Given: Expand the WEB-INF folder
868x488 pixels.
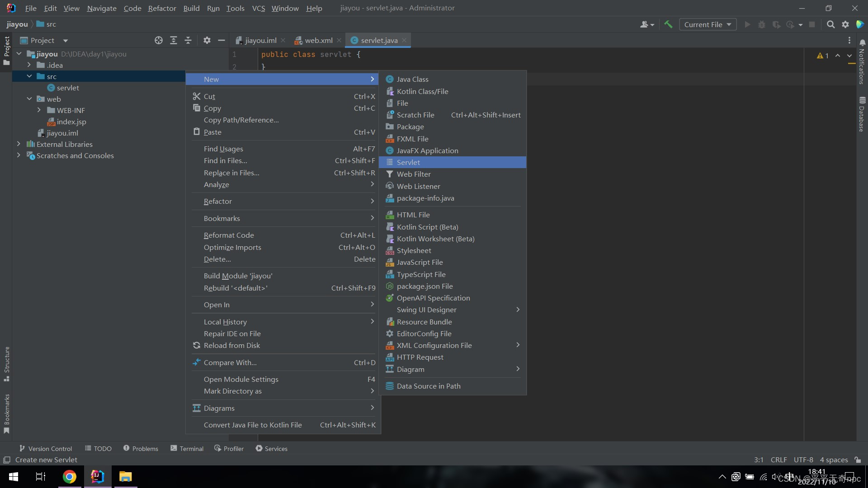Looking at the screenshot, I should point(40,110).
